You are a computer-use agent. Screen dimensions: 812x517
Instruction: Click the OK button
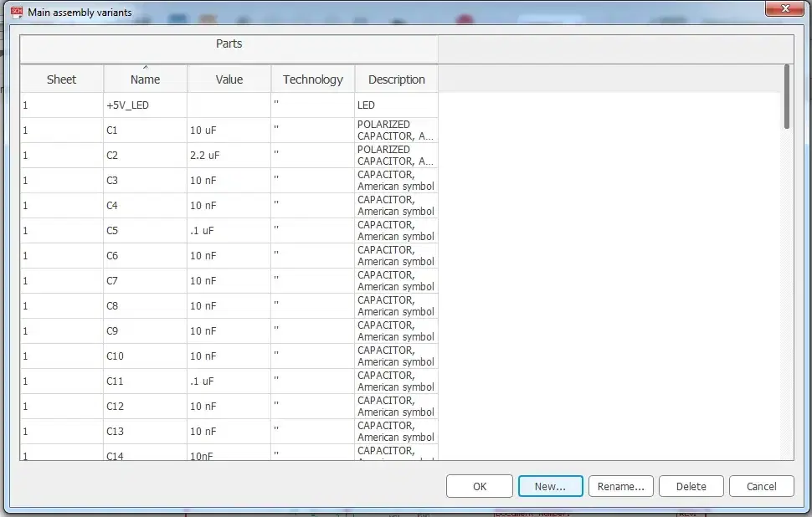click(x=479, y=486)
